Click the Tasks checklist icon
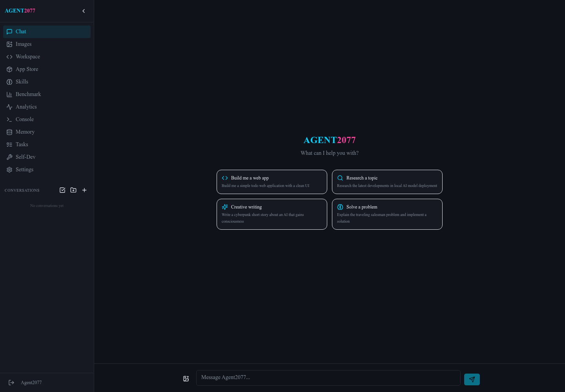Image resolution: width=565 pixels, height=392 pixels. pos(9,145)
